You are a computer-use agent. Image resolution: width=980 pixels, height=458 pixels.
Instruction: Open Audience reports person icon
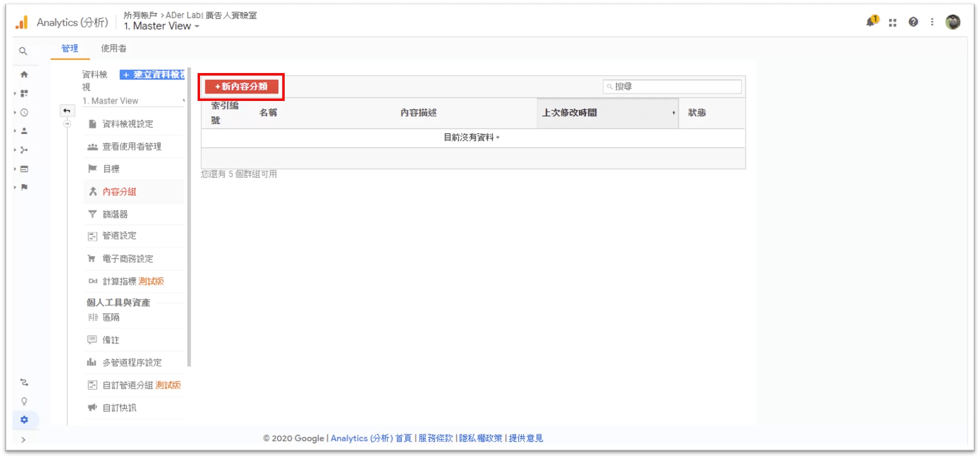click(x=24, y=131)
